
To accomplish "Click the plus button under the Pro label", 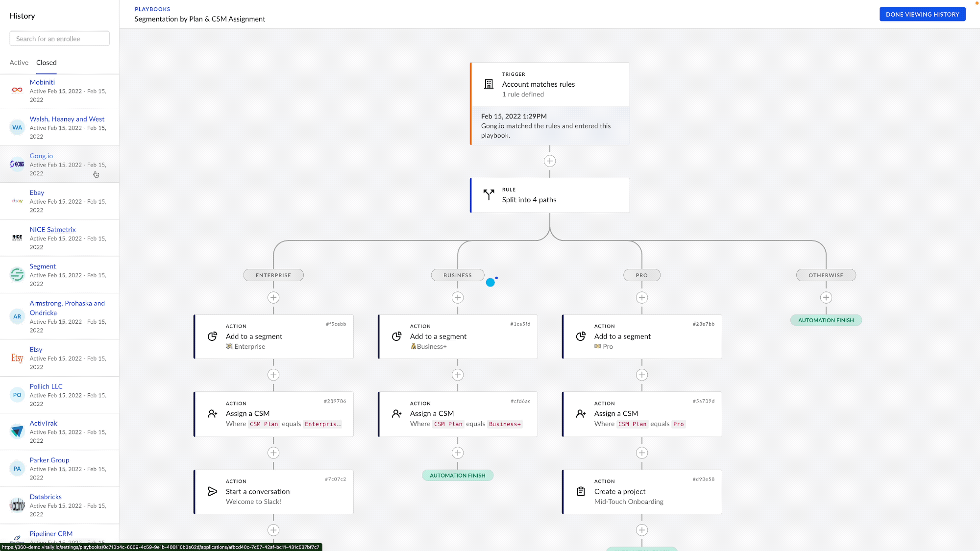I will click(x=642, y=297).
